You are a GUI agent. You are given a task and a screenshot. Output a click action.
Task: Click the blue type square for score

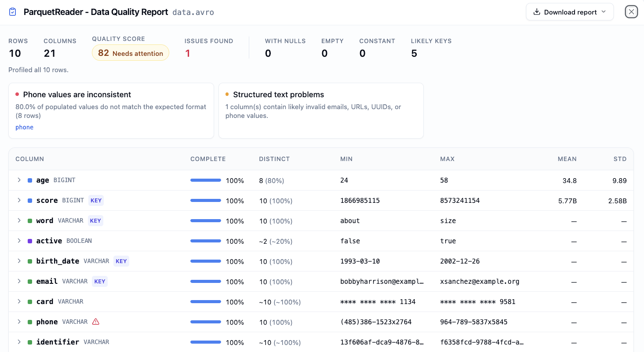click(30, 201)
